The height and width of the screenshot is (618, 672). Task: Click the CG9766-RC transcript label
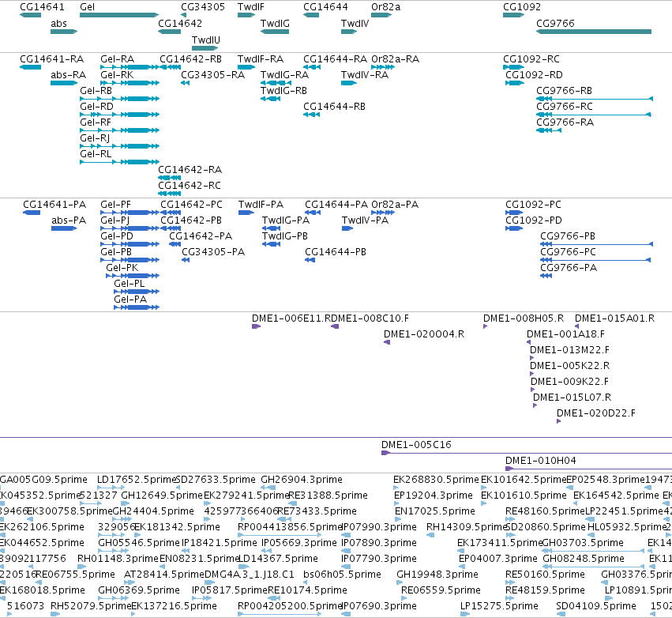565,106
